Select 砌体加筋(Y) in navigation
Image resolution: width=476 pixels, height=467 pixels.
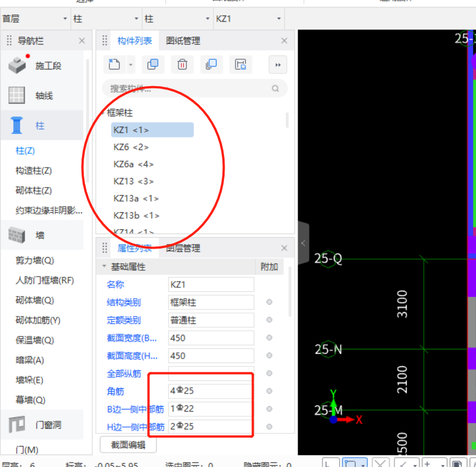pyautogui.click(x=38, y=320)
